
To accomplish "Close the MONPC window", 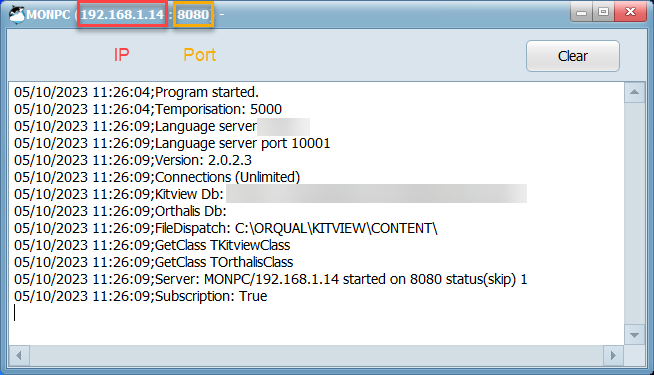I will pos(631,13).
